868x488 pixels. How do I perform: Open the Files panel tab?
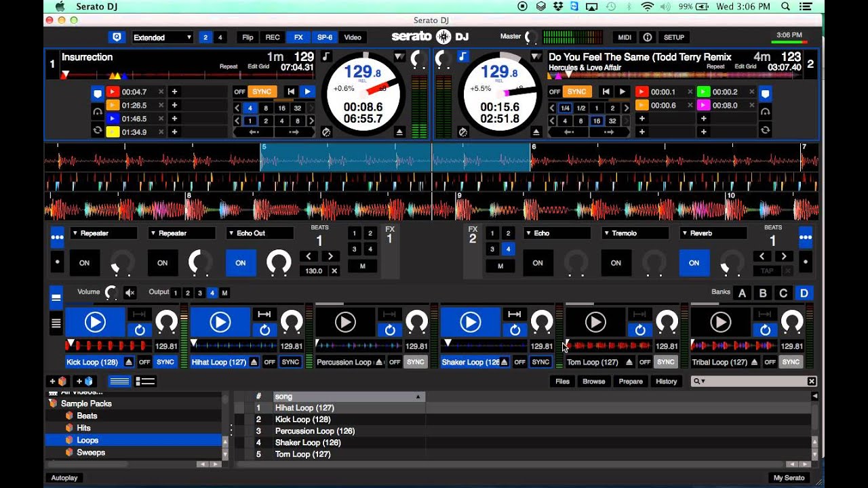[x=563, y=382]
